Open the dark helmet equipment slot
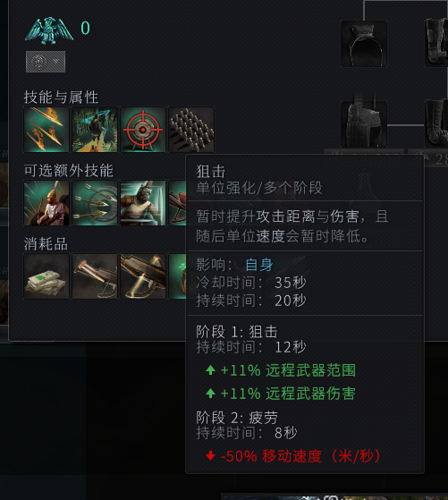448x500 pixels. tap(364, 44)
